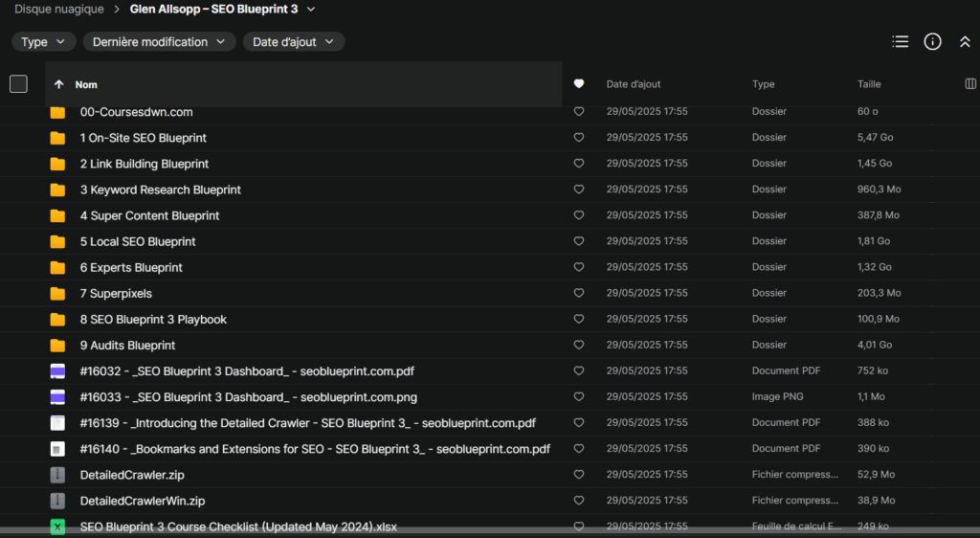Select the DetailedCrawlerWin.zip file name
Screen dimensions: 980x538
click(x=143, y=501)
